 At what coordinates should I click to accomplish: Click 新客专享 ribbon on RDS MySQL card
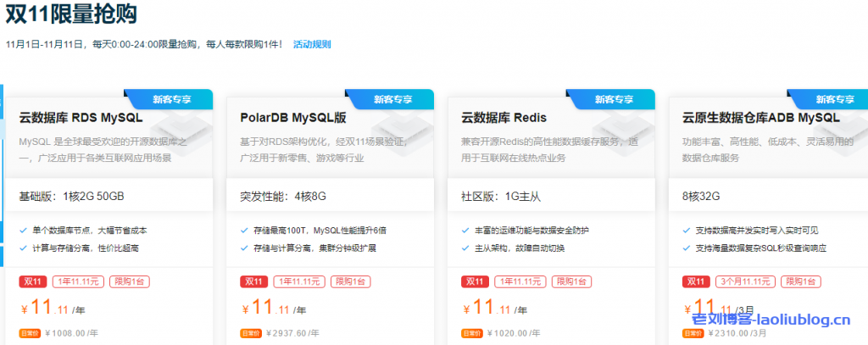pos(172,99)
